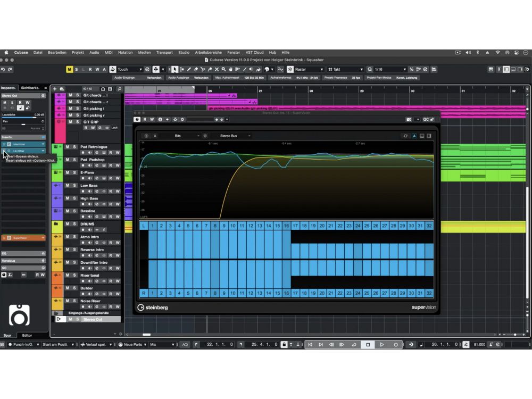The width and height of the screenshot is (532, 399).
Task: Select the Draw pencil tool
Action: 188,69
